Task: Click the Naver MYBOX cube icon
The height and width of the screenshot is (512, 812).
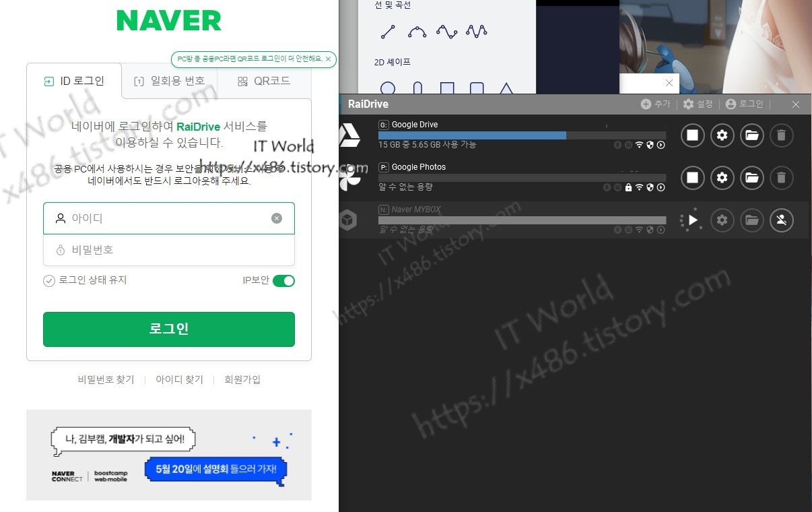Action: [x=348, y=220]
